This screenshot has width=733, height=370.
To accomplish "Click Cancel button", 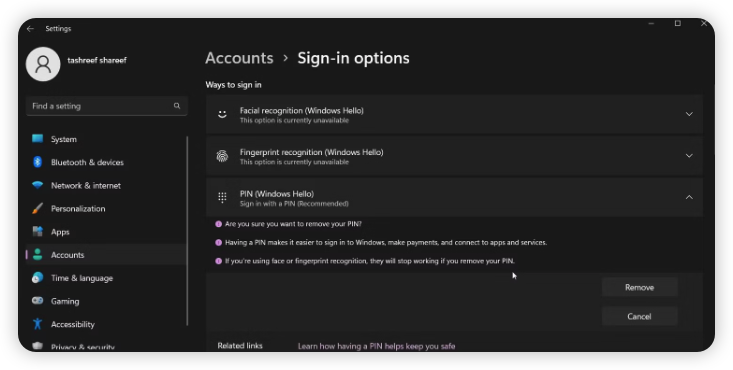I will click(639, 316).
